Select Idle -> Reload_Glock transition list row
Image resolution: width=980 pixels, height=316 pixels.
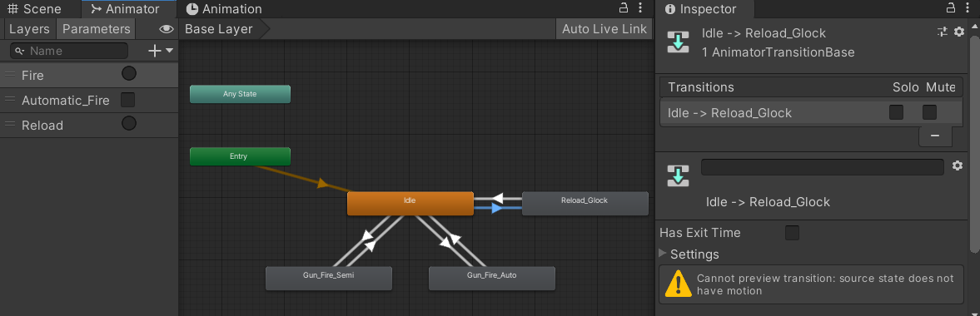[x=811, y=113]
